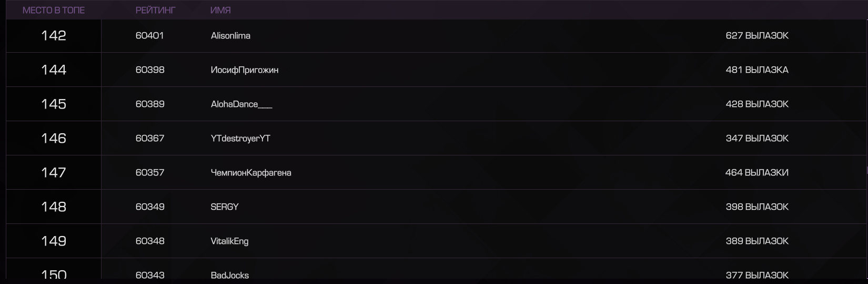Open VitalikEng player entry

pyautogui.click(x=229, y=241)
